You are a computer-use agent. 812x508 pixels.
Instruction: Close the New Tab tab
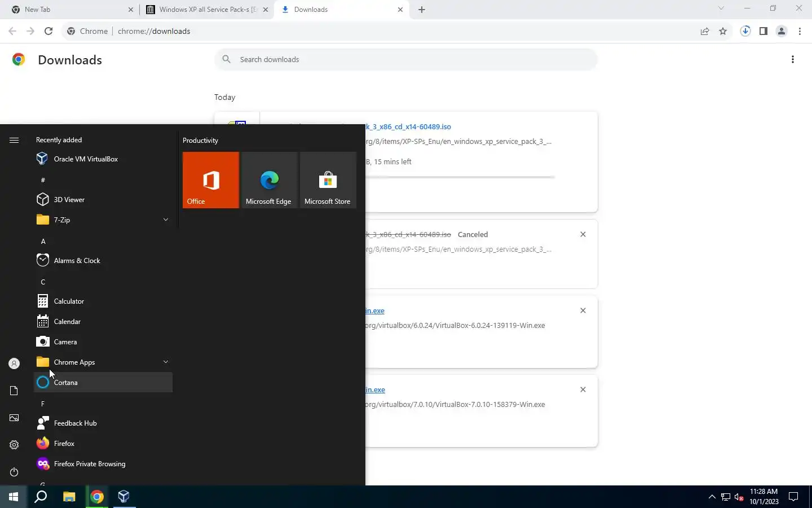(131, 10)
